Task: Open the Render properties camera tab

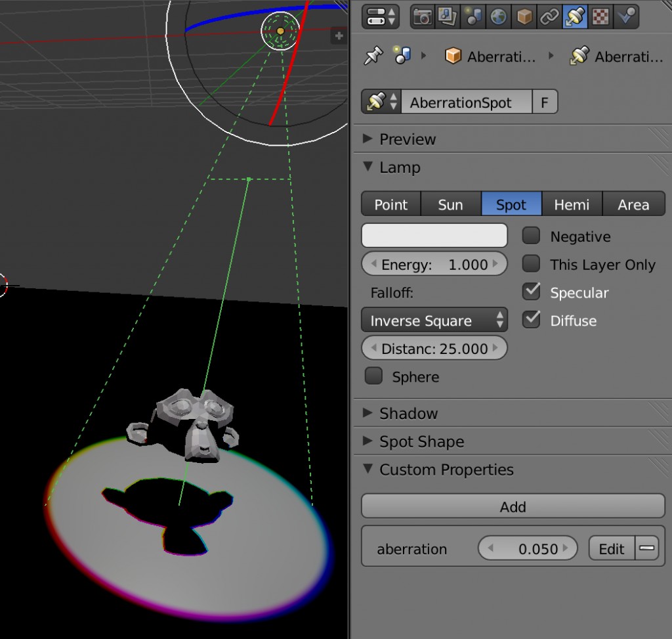Action: pyautogui.click(x=422, y=17)
